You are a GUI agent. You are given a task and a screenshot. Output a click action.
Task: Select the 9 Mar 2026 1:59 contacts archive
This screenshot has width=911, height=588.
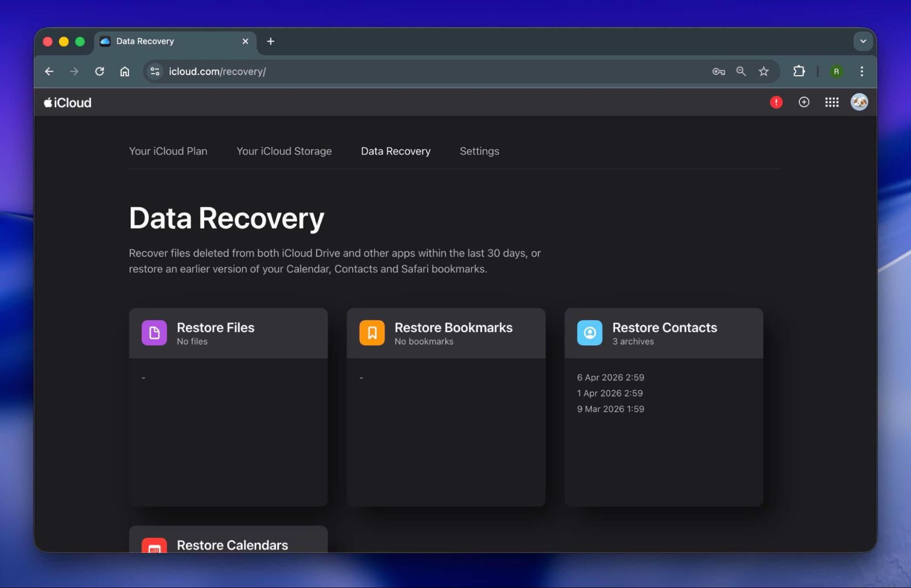pos(611,409)
